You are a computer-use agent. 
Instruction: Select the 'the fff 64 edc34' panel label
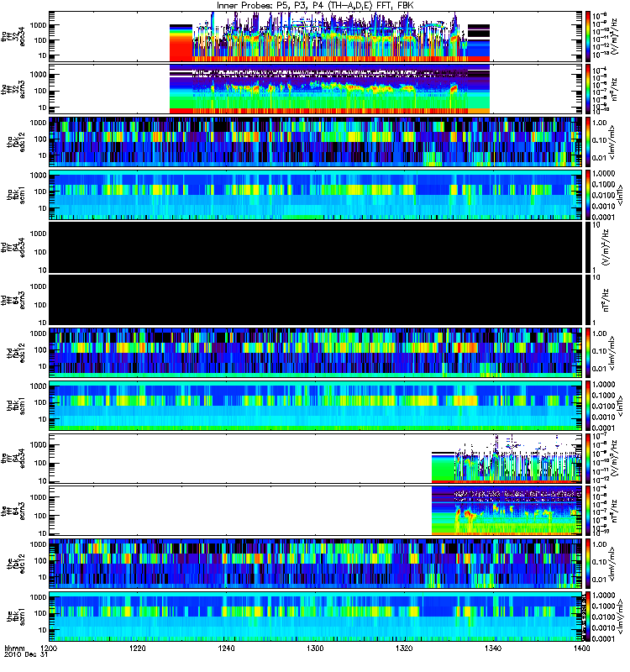(13, 459)
